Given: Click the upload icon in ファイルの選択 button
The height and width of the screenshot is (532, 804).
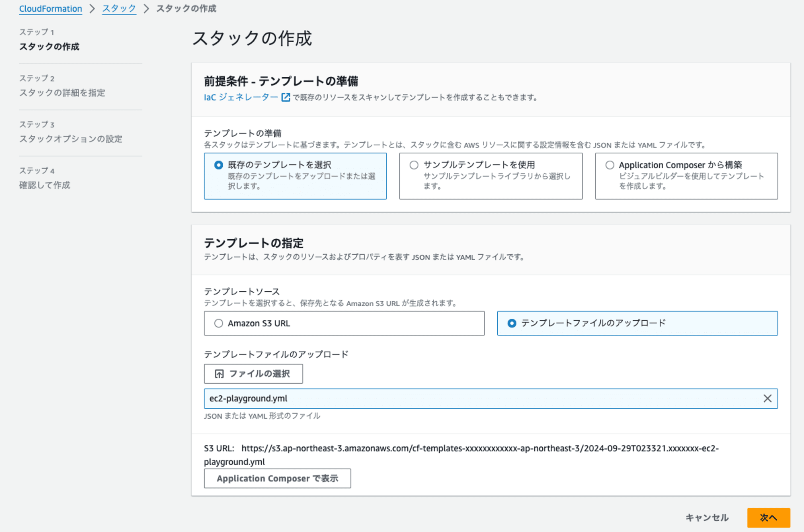Looking at the screenshot, I should [x=219, y=374].
